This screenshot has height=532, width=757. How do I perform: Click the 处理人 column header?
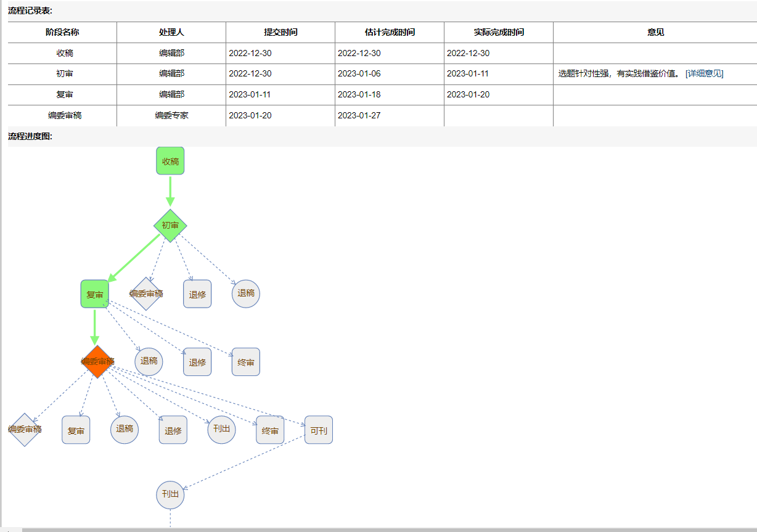171,32
